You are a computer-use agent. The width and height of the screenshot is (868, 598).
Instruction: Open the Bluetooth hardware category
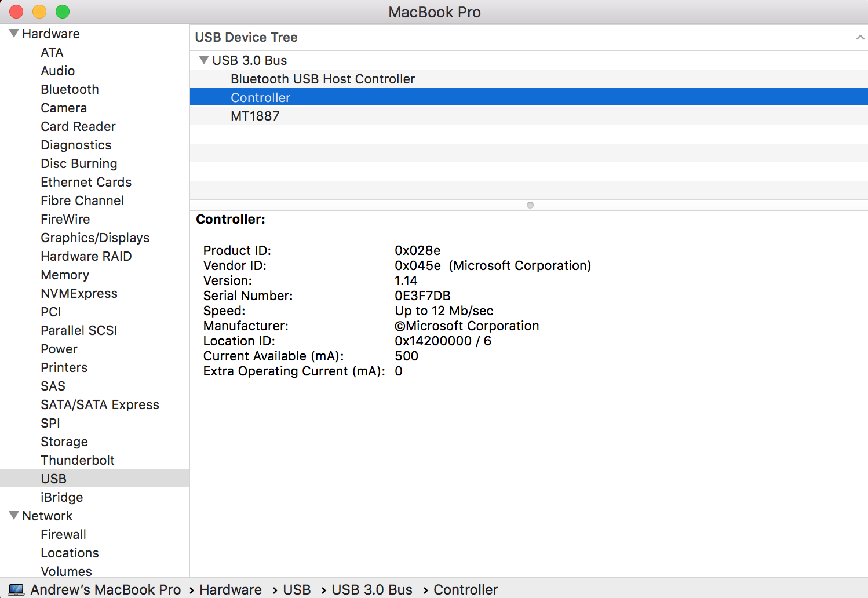tap(70, 89)
